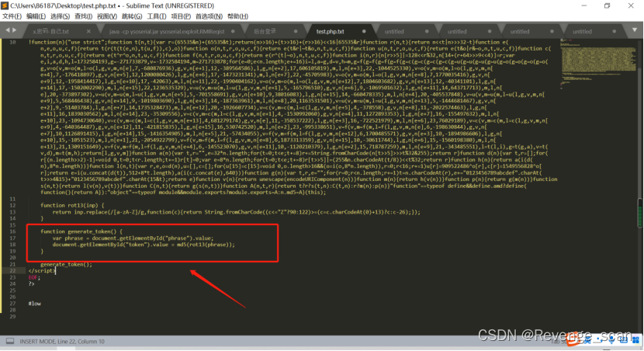
Task: Click the 'EOF;' line
Action: pyautogui.click(x=34, y=277)
